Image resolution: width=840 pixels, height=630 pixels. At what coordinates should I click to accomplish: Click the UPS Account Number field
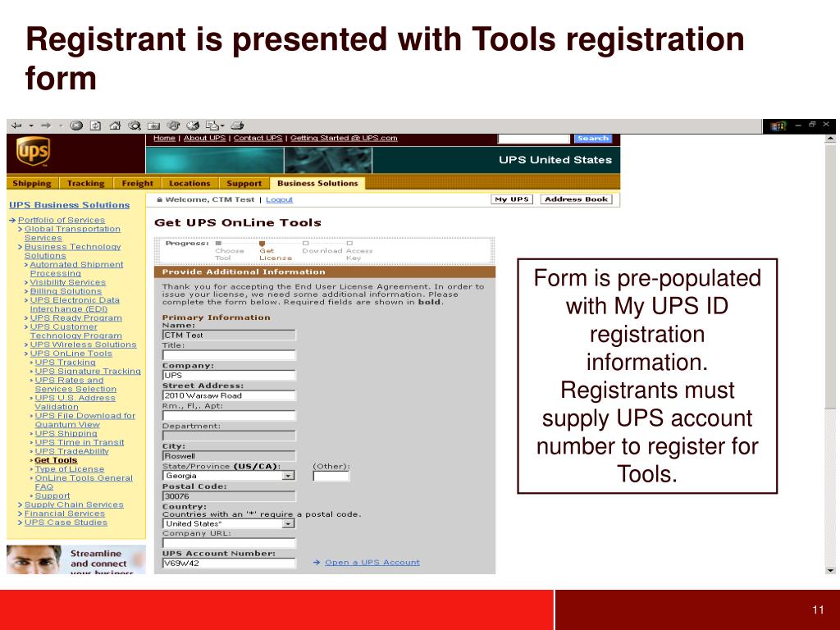pos(229,563)
